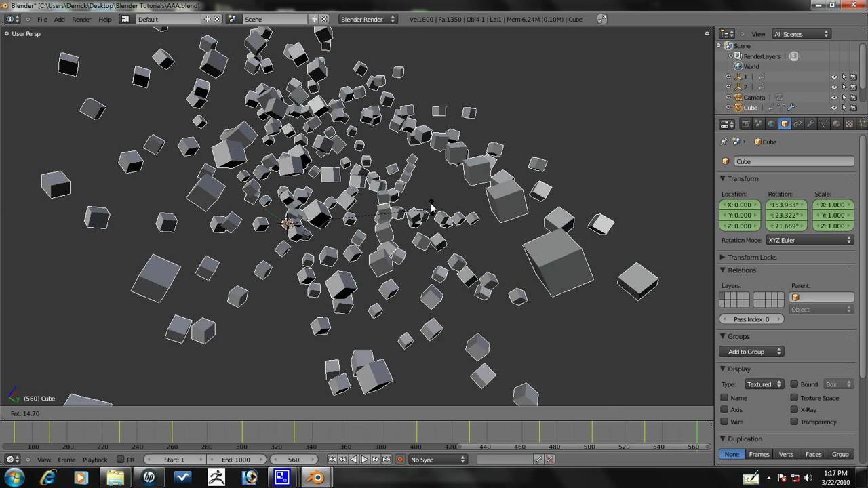868x488 pixels.
Task: Play the animation forward
Action: pos(364,460)
